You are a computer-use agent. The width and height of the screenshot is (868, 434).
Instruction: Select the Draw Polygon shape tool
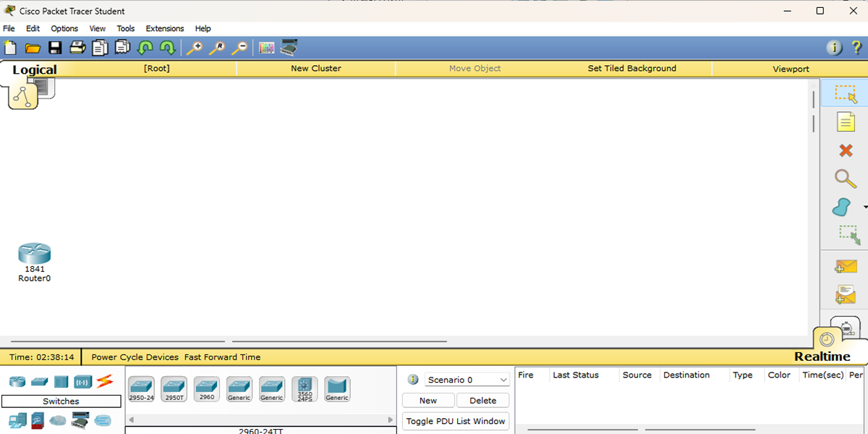tap(842, 207)
